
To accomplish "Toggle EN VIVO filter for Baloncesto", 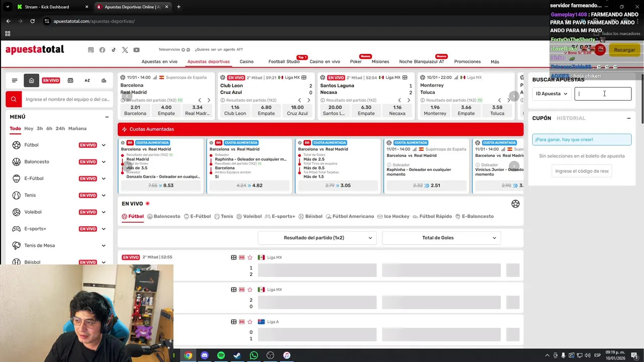I will pyautogui.click(x=88, y=162).
